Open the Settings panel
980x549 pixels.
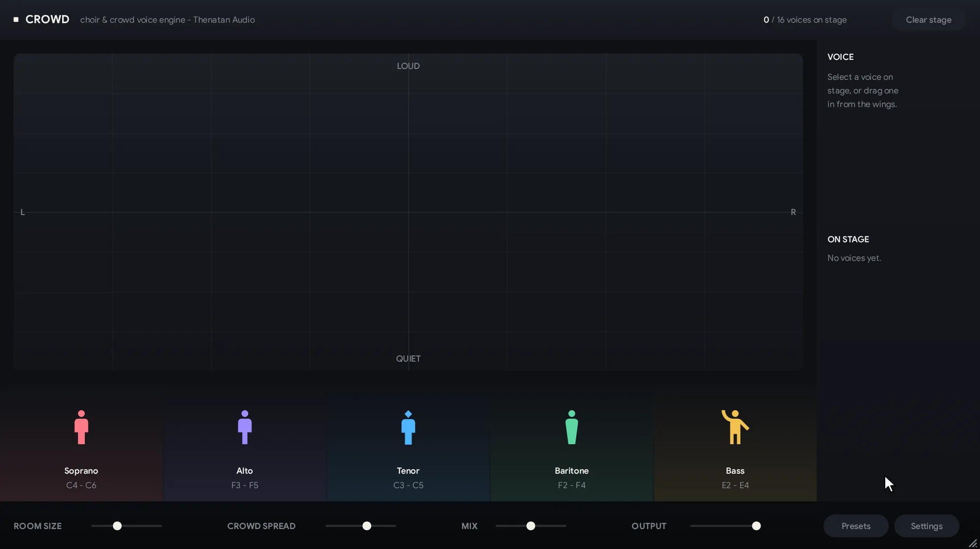(x=926, y=526)
